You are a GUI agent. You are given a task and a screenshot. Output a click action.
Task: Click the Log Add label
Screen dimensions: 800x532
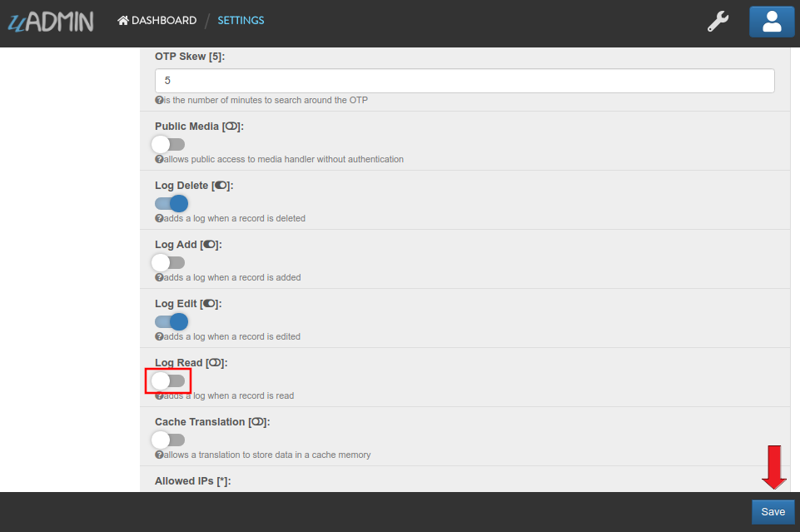point(188,245)
